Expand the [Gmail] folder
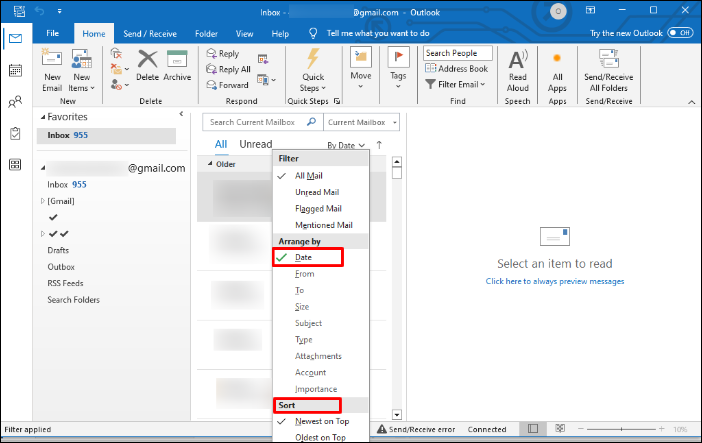The image size is (702, 443). 43,201
